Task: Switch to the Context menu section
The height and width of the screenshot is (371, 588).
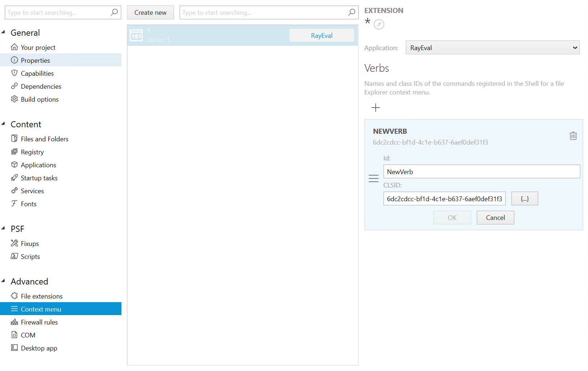Action: (x=41, y=309)
